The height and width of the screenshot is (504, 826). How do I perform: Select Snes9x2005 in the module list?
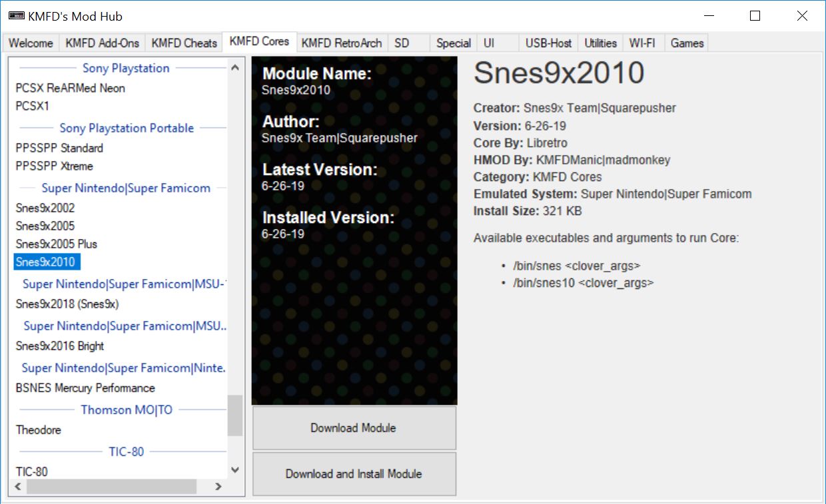coord(45,226)
